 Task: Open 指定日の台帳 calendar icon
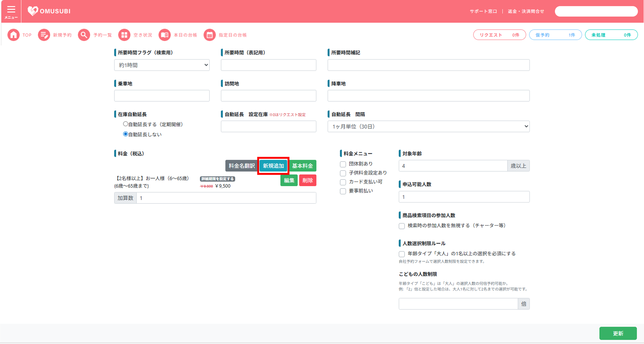[x=210, y=35]
